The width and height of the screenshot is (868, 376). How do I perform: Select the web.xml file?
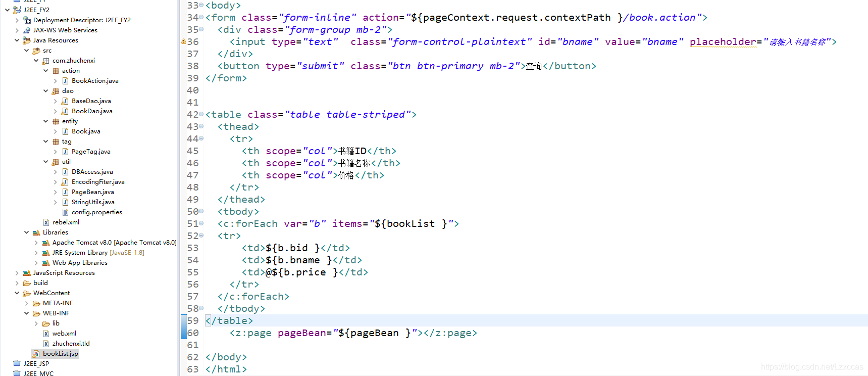(64, 334)
